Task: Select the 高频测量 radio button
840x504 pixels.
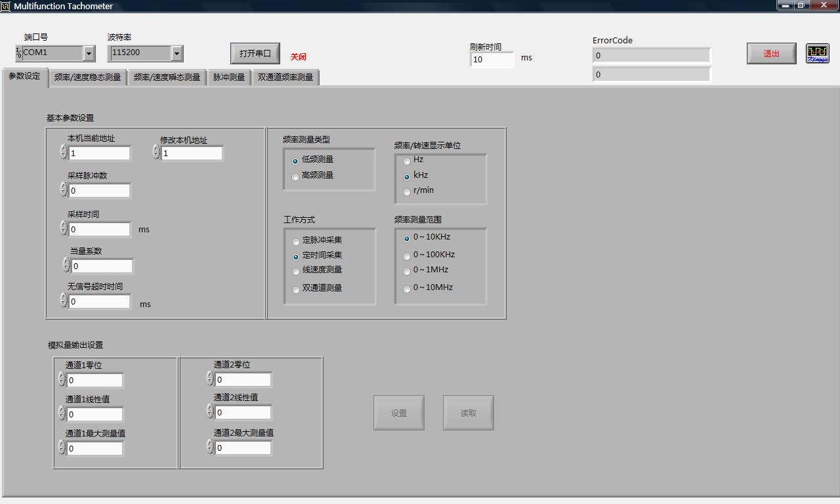Action: point(295,177)
